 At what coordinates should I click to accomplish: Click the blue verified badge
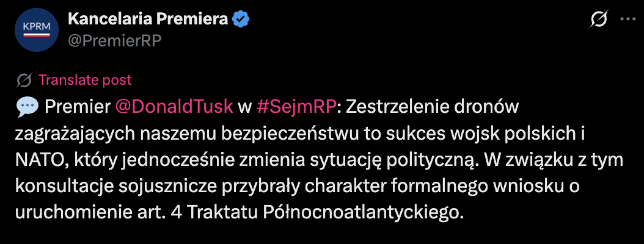tap(241, 20)
